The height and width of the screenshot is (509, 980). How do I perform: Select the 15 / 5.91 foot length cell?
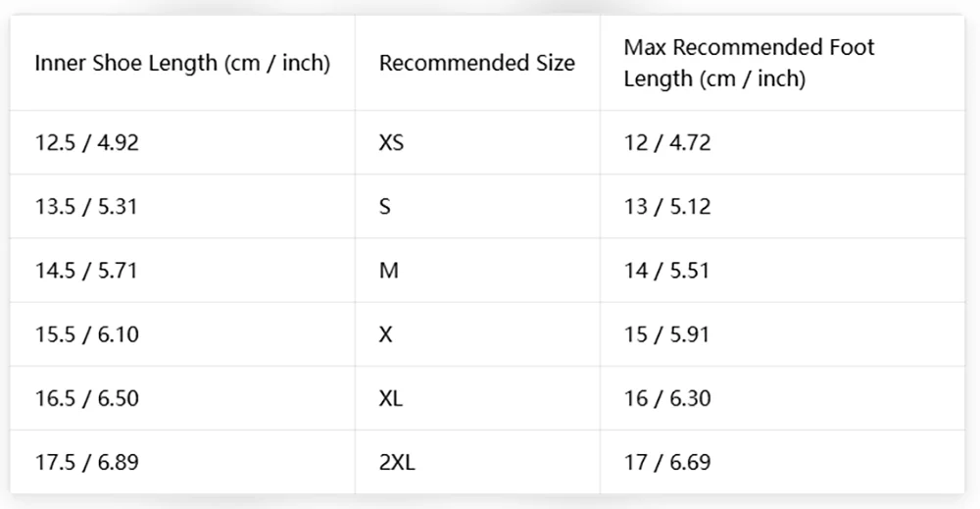(x=782, y=334)
